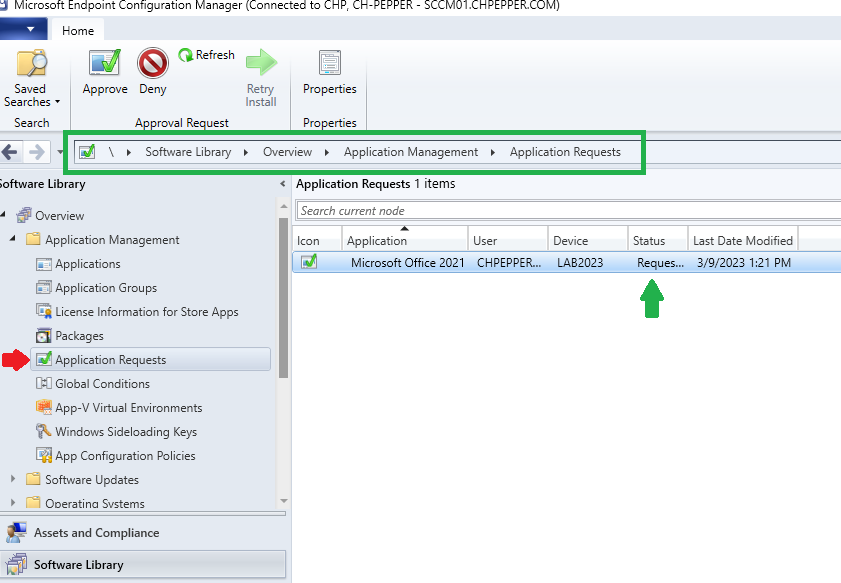
Task: Click the Search current node field
Action: coord(569,210)
